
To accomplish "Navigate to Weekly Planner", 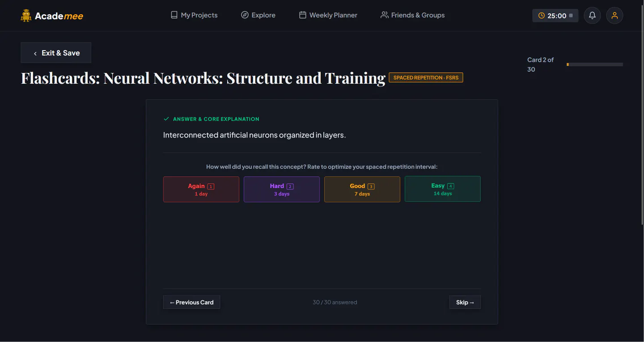I will click(328, 15).
